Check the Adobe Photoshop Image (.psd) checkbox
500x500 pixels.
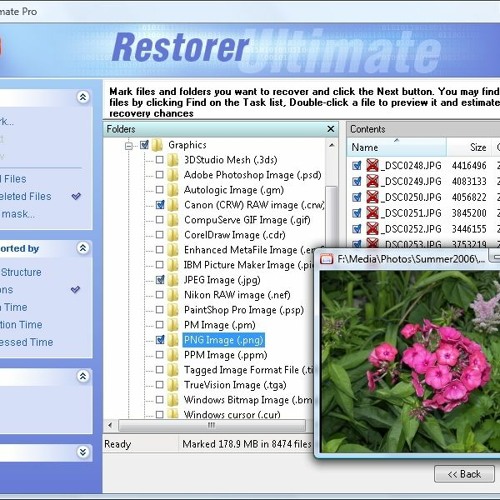pos(160,175)
